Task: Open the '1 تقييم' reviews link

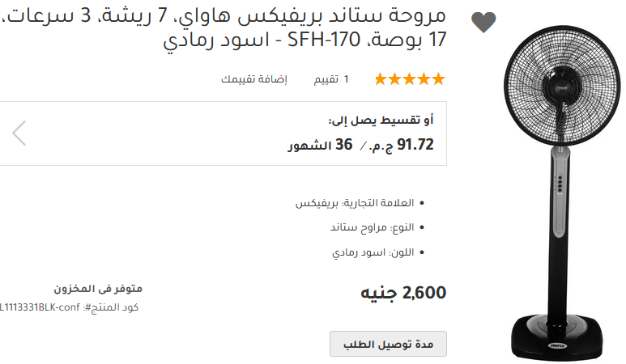Action: [x=336, y=79]
